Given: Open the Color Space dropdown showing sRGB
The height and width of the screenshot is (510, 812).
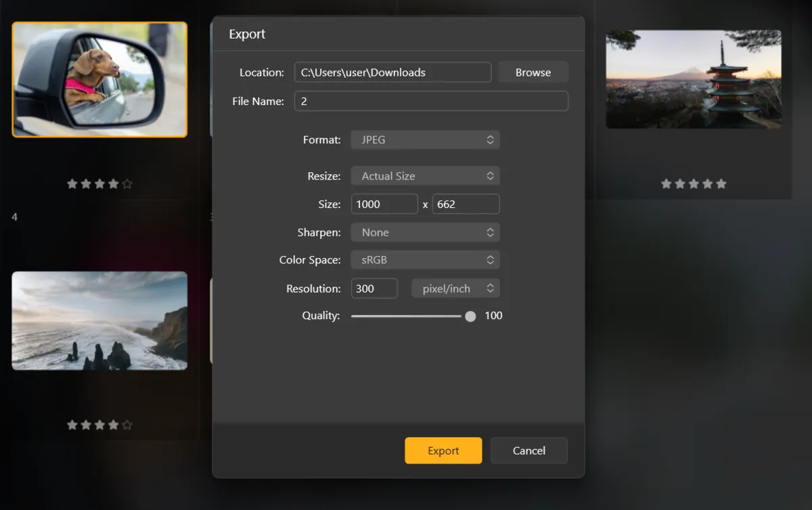Looking at the screenshot, I should click(425, 259).
